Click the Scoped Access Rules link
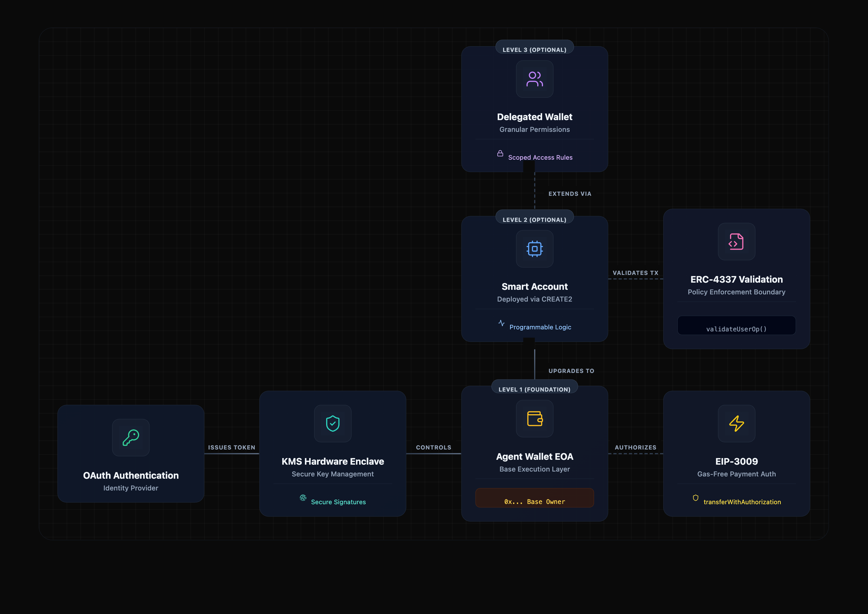The width and height of the screenshot is (868, 614). (540, 157)
